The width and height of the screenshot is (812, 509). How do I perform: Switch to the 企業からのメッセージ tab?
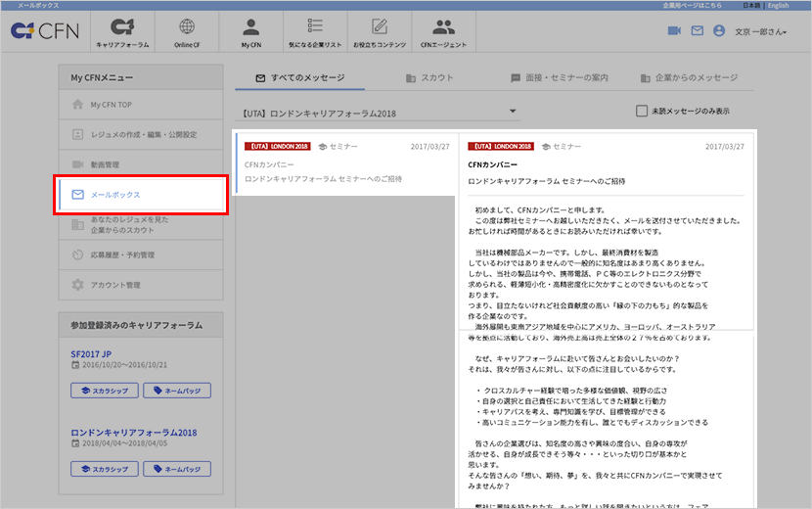coord(690,77)
